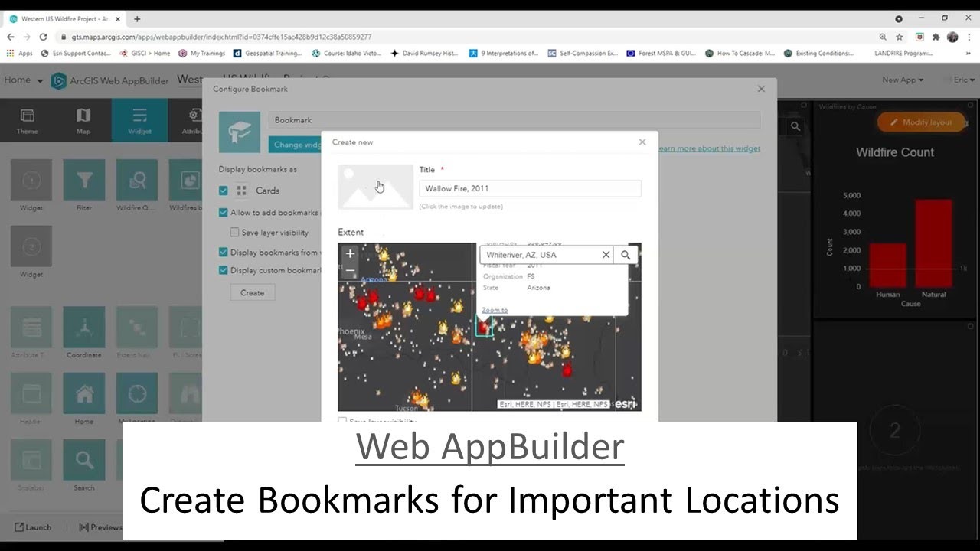
Task: Open Learn more about this widget link
Action: pos(709,148)
